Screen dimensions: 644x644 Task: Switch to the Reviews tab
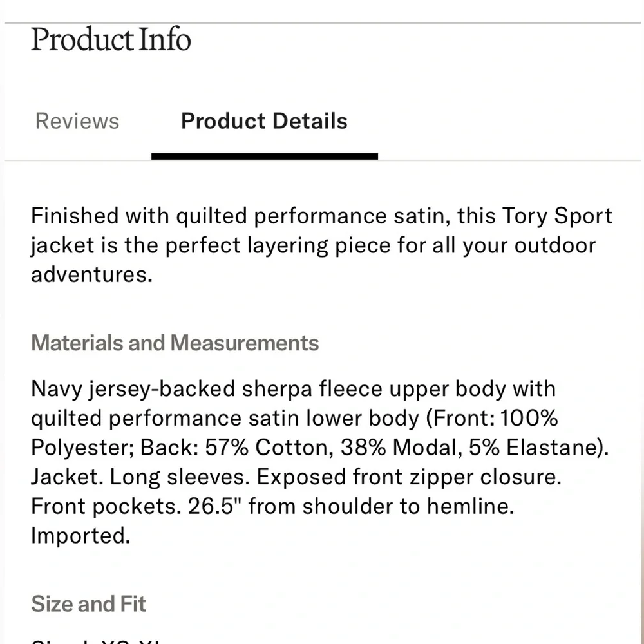pyautogui.click(x=77, y=121)
